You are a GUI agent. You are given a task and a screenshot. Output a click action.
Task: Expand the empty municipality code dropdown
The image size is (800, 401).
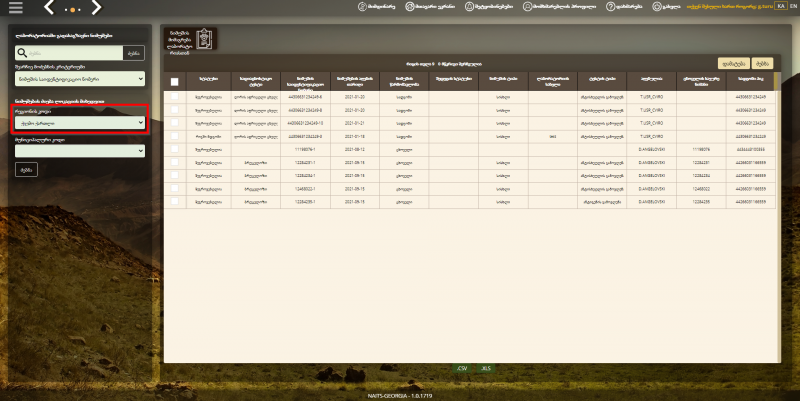[80, 151]
